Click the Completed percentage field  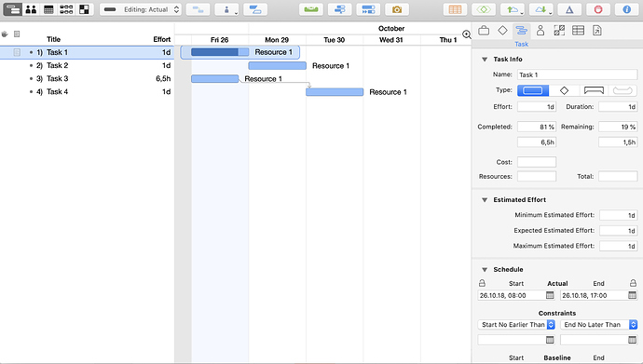click(537, 127)
